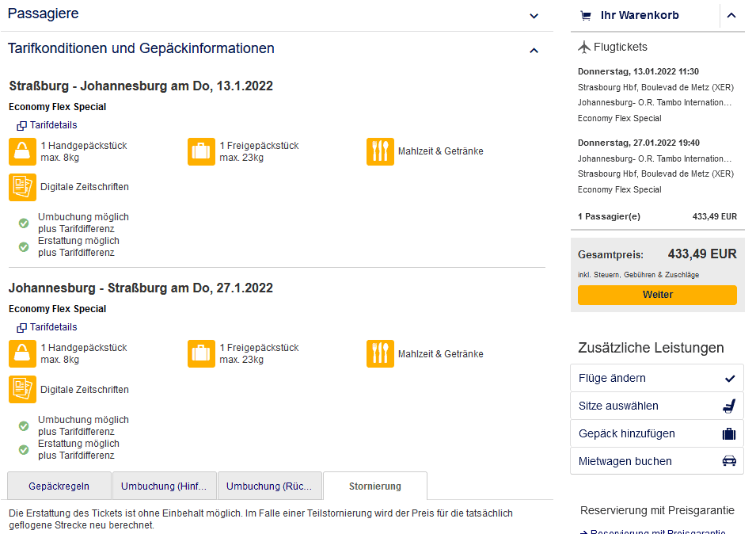756x534 pixels.
Task: Switch to the Gepäckregeln tab
Action: 59,486
